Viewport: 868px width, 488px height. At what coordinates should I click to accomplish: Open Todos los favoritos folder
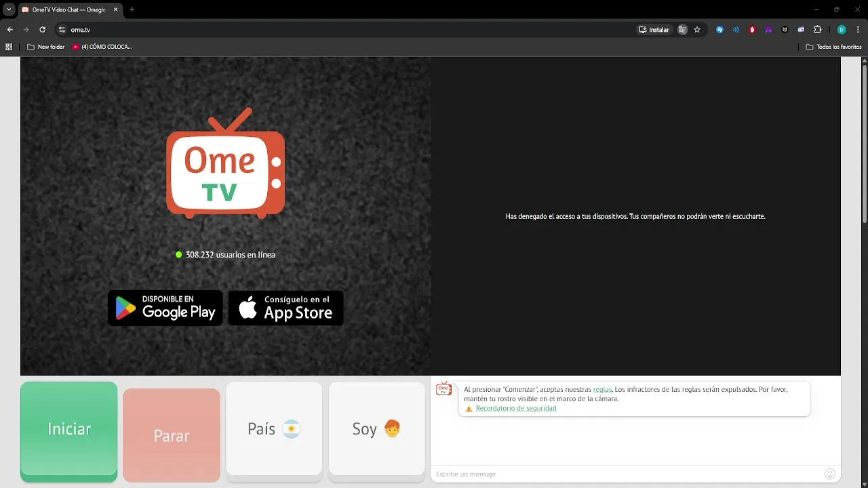[x=834, y=47]
